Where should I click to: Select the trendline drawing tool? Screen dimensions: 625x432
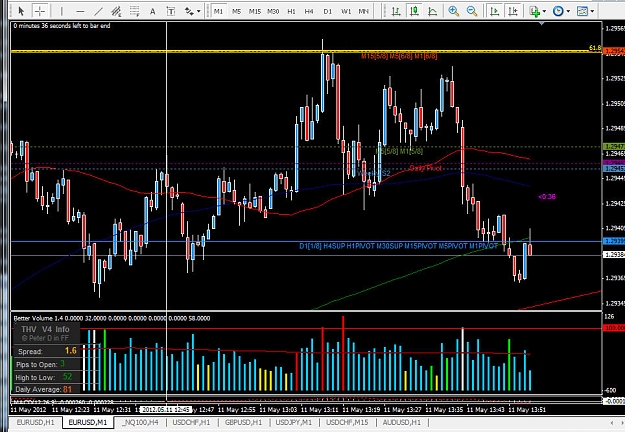coord(98,11)
